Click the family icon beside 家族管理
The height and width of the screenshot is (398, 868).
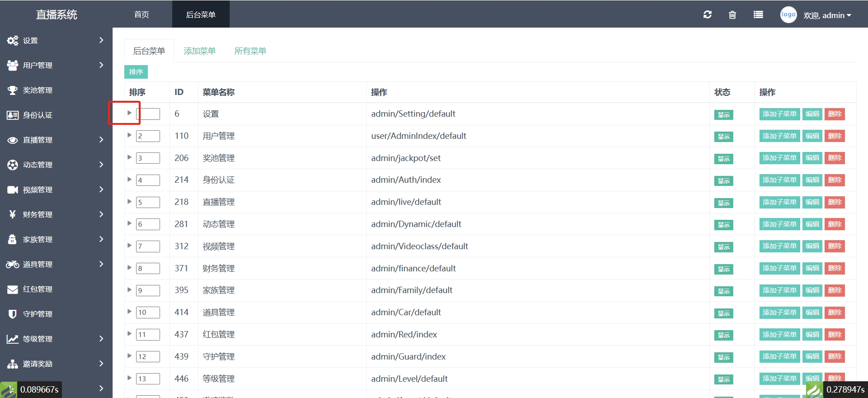12,239
